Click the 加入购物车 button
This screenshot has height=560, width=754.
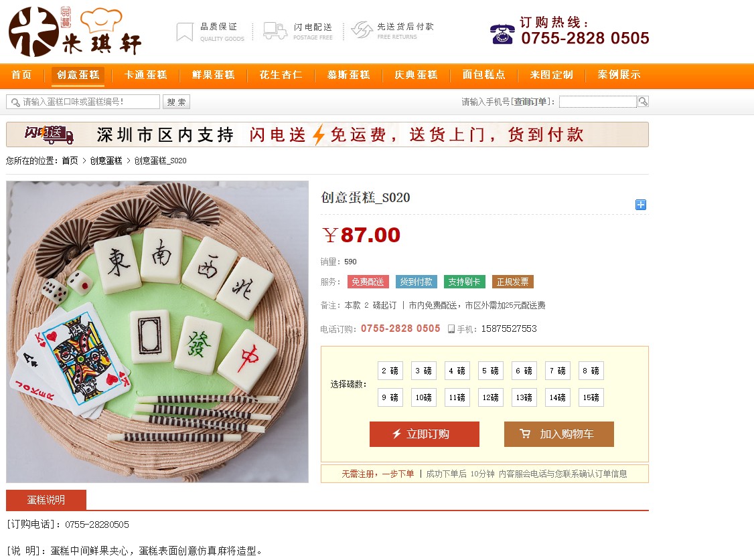click(x=558, y=434)
